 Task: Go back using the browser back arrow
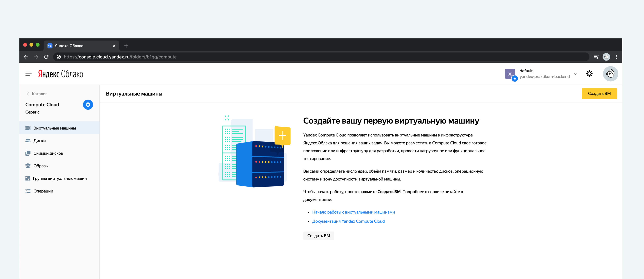pyautogui.click(x=26, y=57)
